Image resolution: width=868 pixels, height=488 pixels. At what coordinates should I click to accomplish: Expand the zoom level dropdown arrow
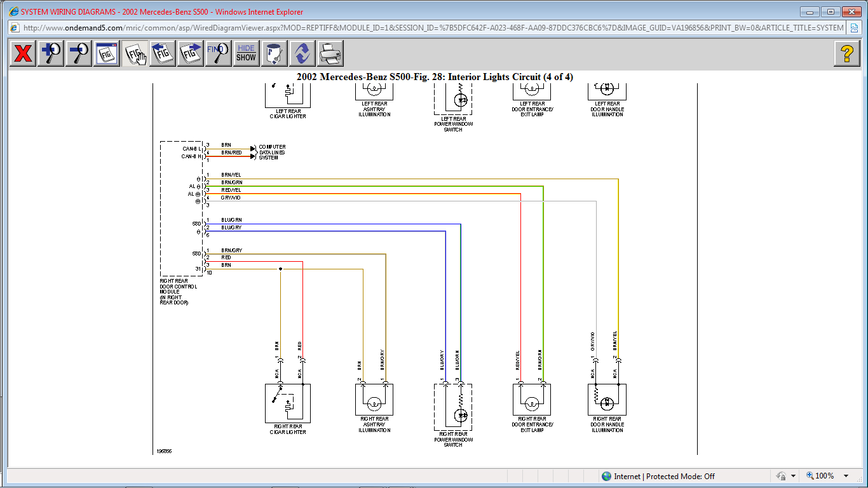point(846,476)
